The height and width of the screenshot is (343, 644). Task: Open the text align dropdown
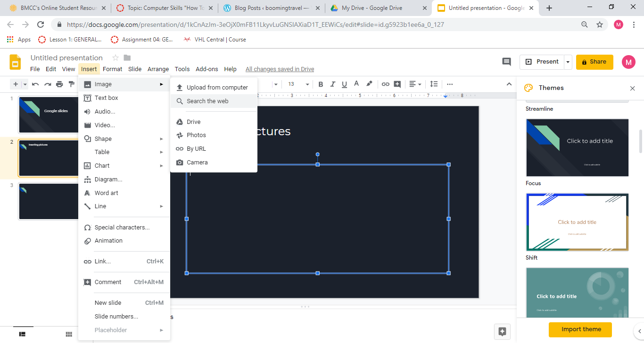click(415, 84)
